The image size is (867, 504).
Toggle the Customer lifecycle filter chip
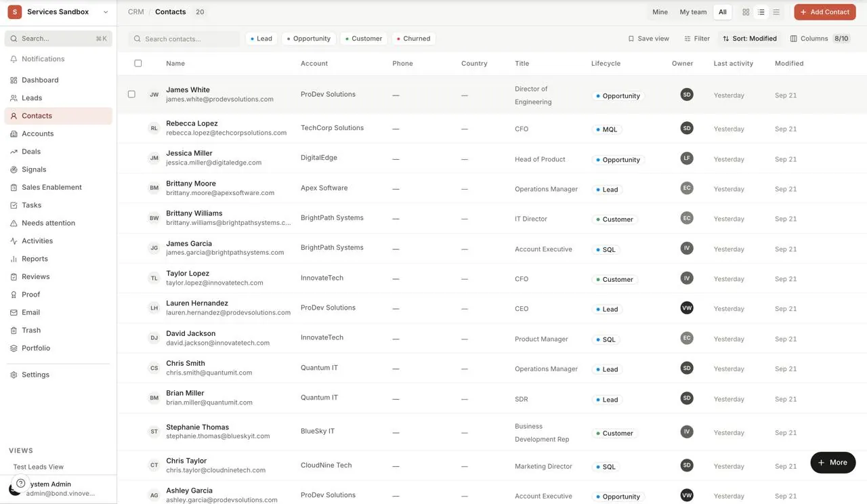click(x=364, y=39)
